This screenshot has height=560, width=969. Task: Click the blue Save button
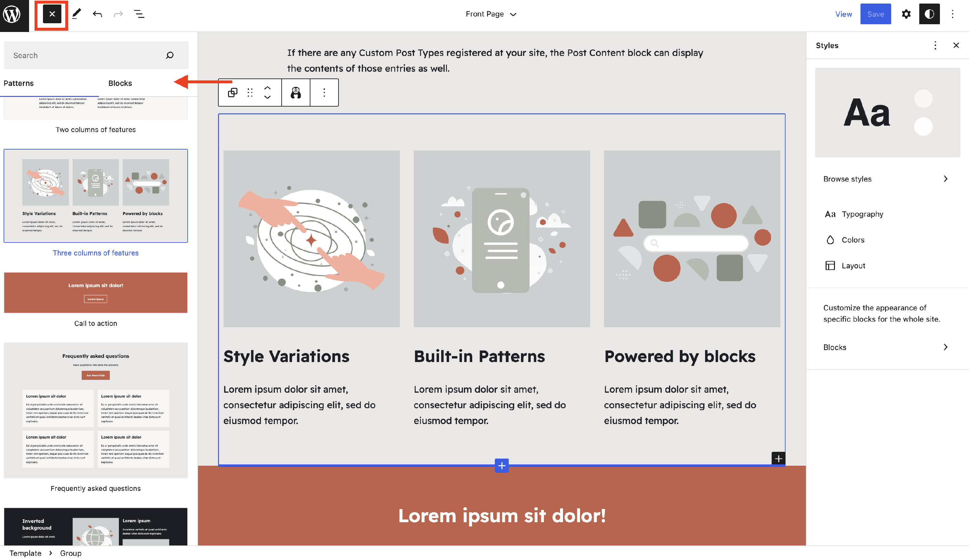875,14
